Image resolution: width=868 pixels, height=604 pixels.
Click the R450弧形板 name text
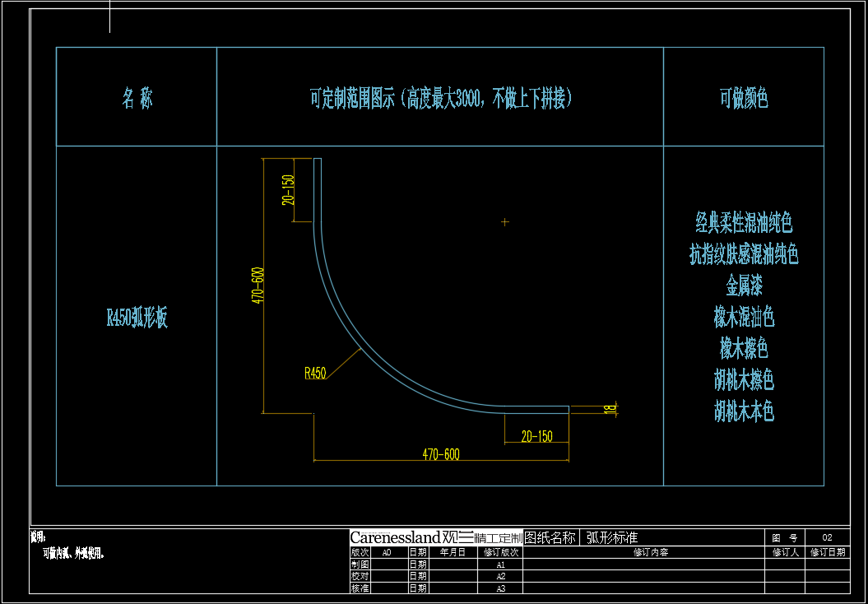pyautogui.click(x=137, y=318)
